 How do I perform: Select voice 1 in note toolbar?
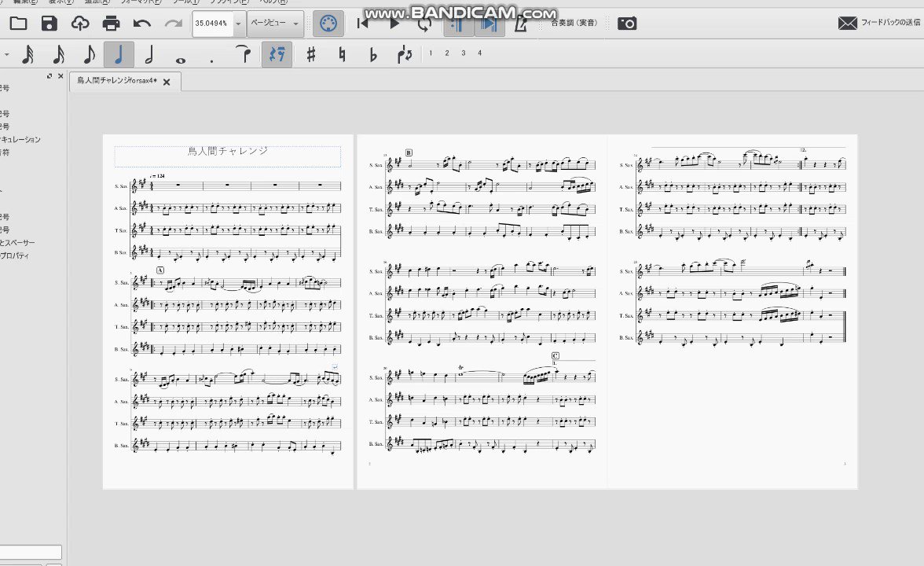[x=431, y=53]
